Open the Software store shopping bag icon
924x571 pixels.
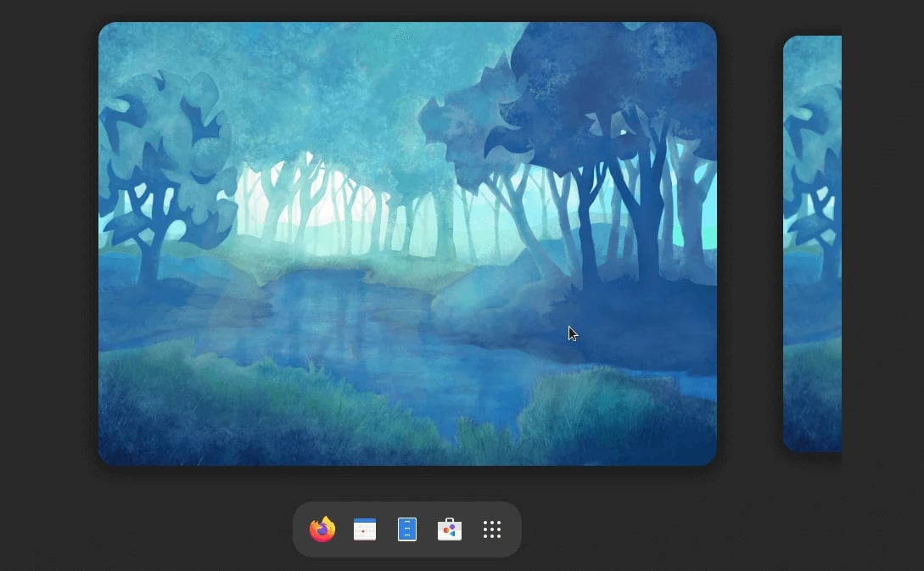tap(450, 529)
